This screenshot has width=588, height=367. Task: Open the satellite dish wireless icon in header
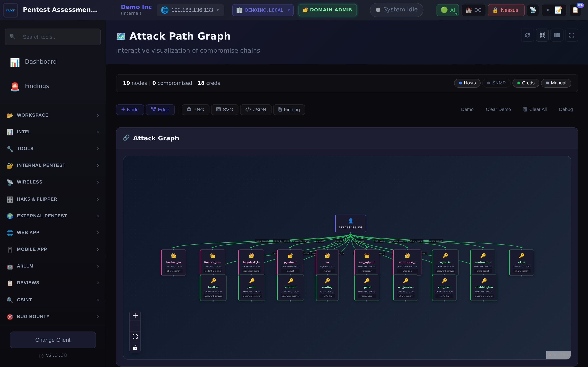[x=533, y=10]
